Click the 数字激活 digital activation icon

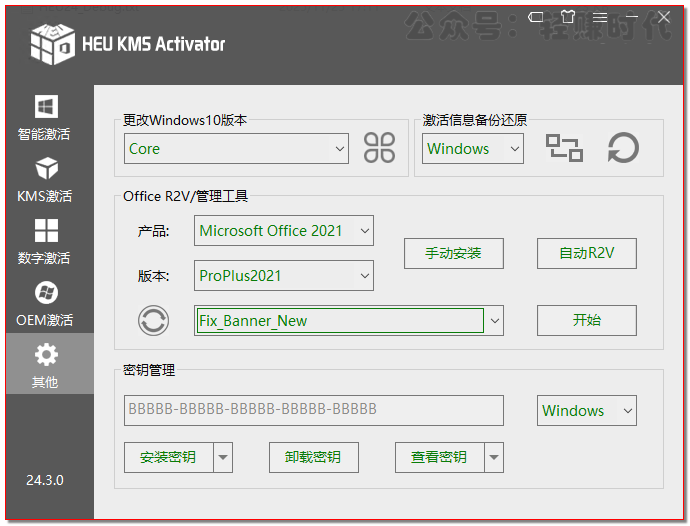pos(46,231)
